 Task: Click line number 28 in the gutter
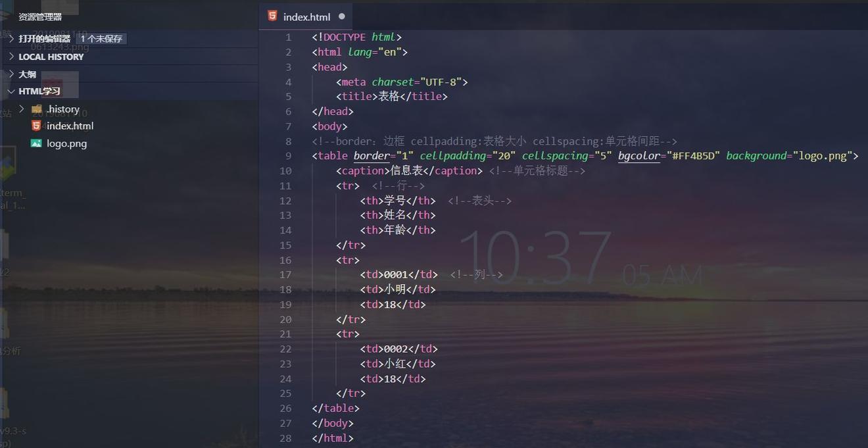[x=285, y=438]
